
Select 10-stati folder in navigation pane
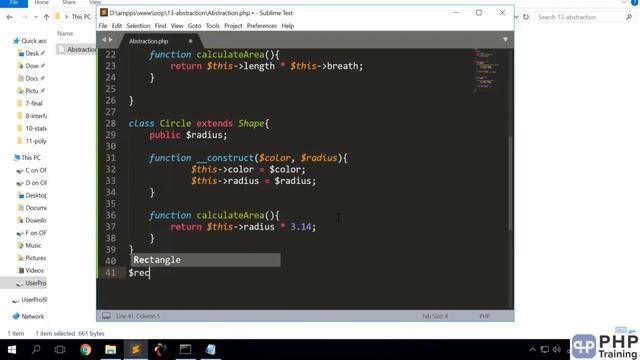pos(32,128)
